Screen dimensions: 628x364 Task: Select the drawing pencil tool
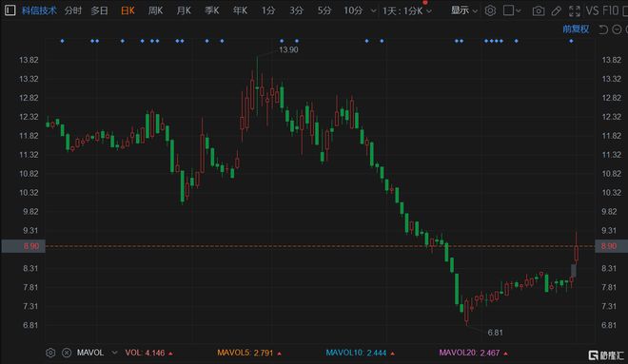pos(557,10)
